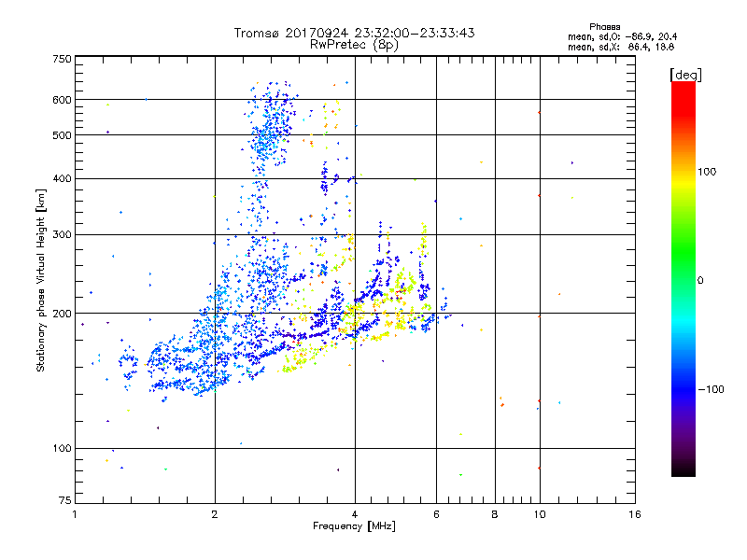
Task: Click the x-axis tick label '6'
Action: (436, 514)
